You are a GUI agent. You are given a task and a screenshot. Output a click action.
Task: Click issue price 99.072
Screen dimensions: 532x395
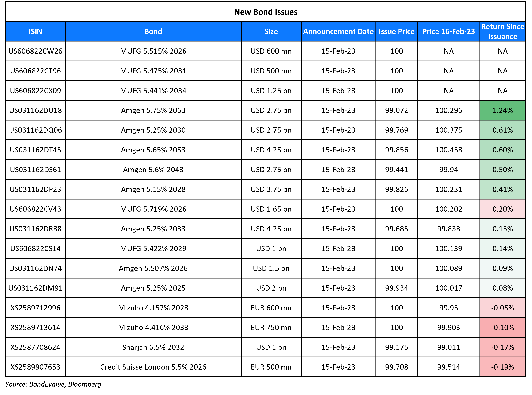coord(397,110)
